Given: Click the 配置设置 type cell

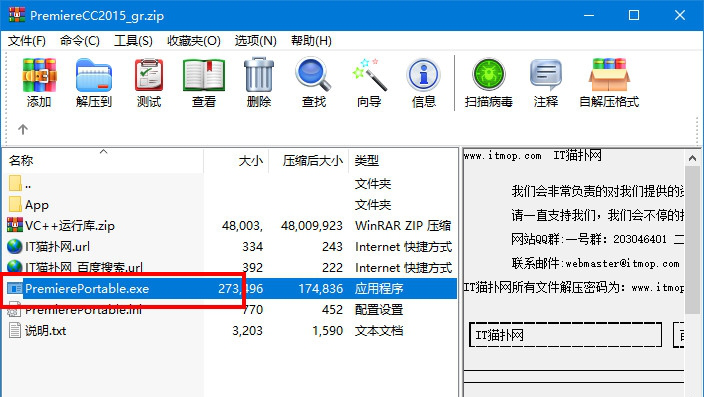Looking at the screenshot, I should [x=379, y=310].
